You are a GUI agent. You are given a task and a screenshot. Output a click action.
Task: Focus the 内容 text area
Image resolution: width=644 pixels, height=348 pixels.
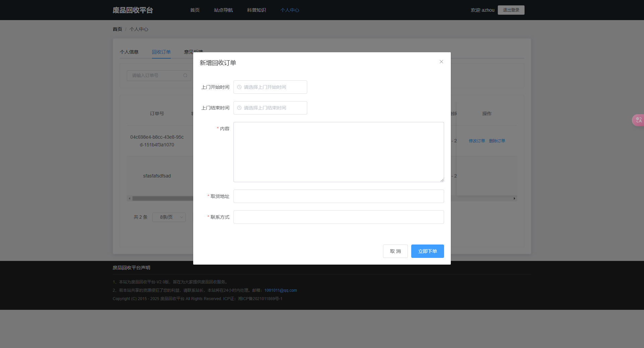(339, 152)
